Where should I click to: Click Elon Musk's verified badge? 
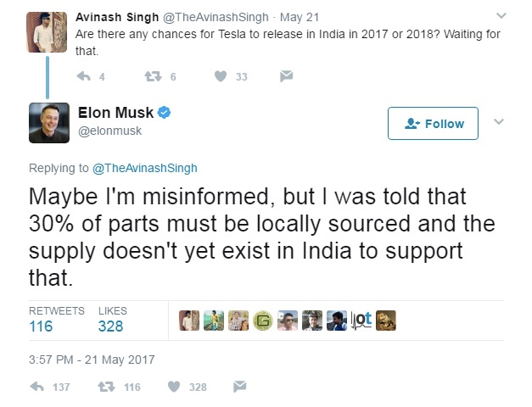tap(165, 112)
